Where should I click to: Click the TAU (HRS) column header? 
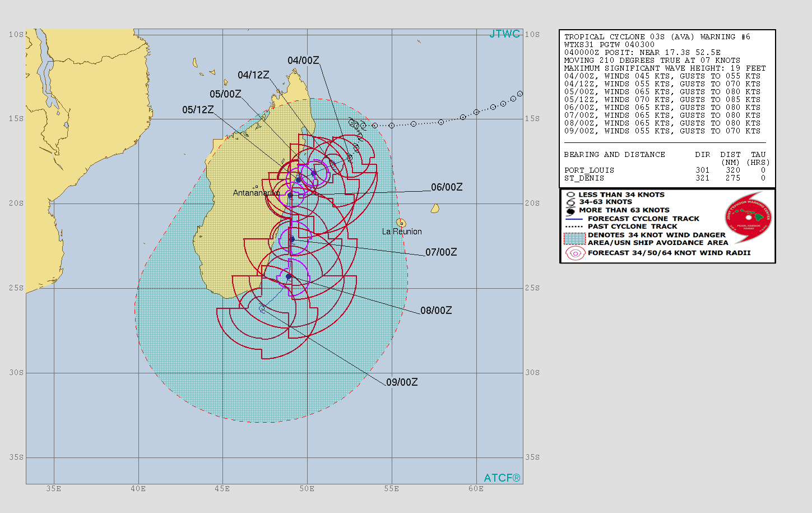point(758,159)
